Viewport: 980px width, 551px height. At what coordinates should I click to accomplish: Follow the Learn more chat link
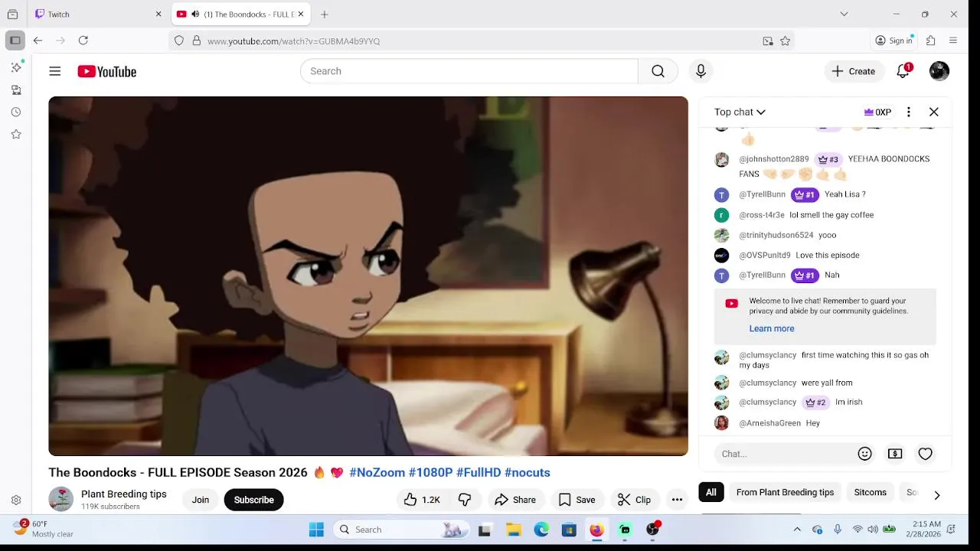click(x=772, y=328)
